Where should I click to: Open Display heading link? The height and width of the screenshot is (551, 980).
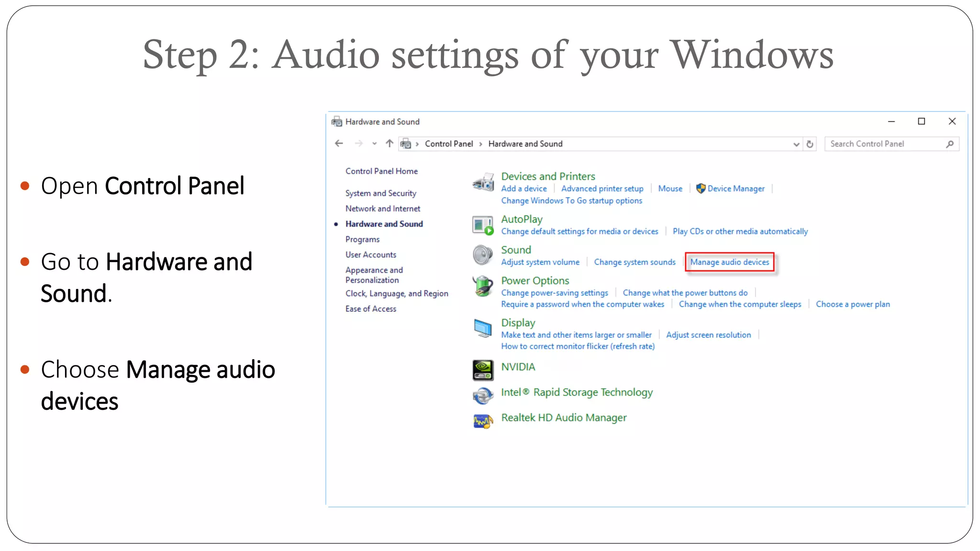point(518,323)
